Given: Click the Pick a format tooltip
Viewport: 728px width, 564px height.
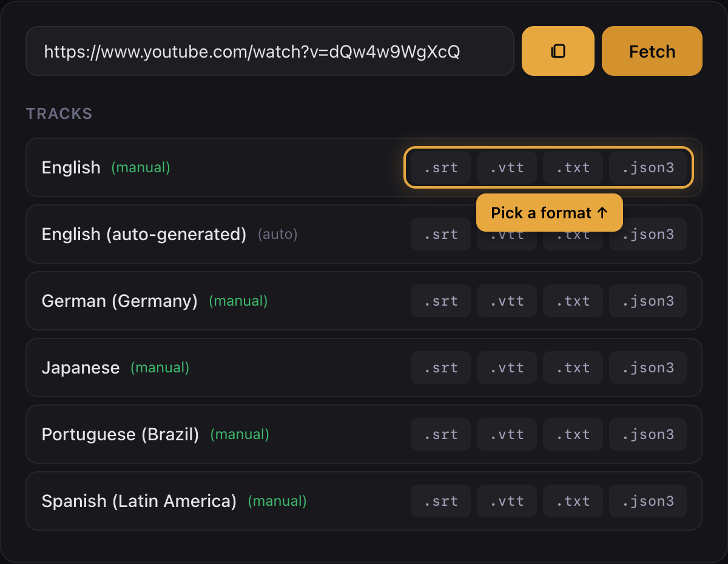Looking at the screenshot, I should (x=549, y=212).
